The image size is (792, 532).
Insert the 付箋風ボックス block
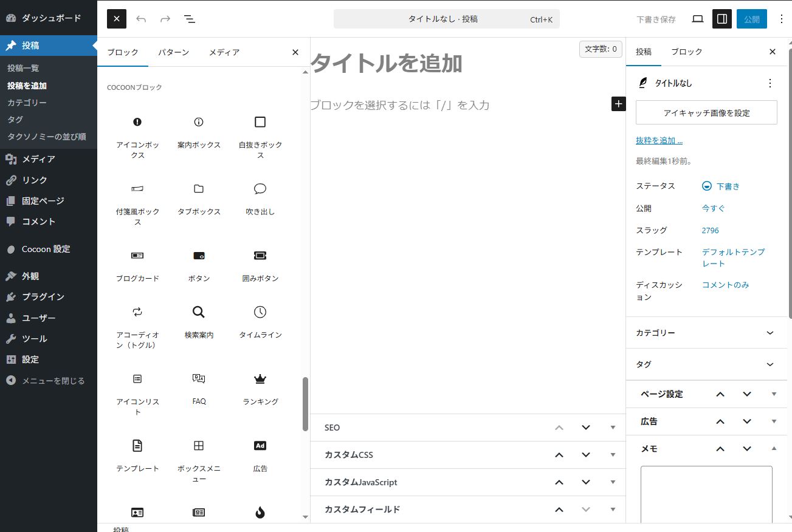137,203
